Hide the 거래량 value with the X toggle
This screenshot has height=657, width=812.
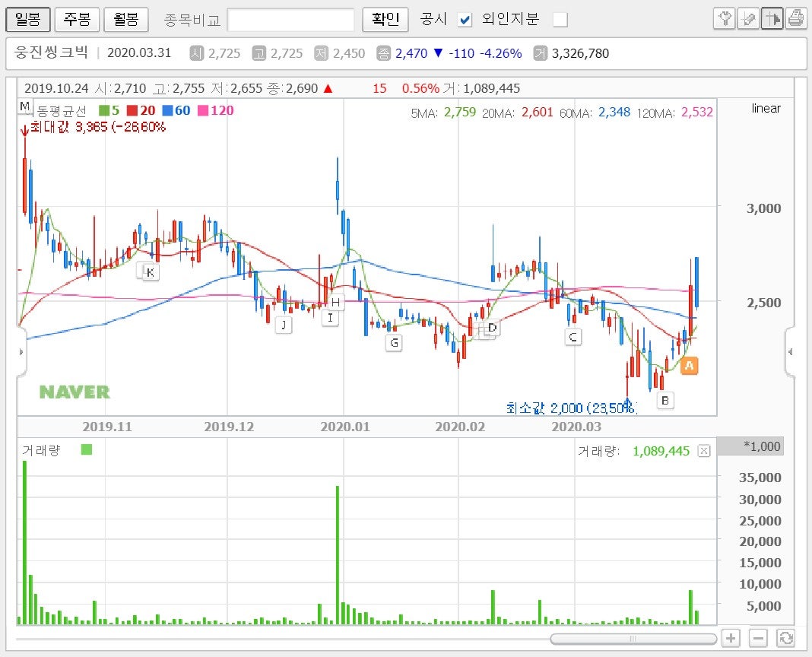click(703, 450)
